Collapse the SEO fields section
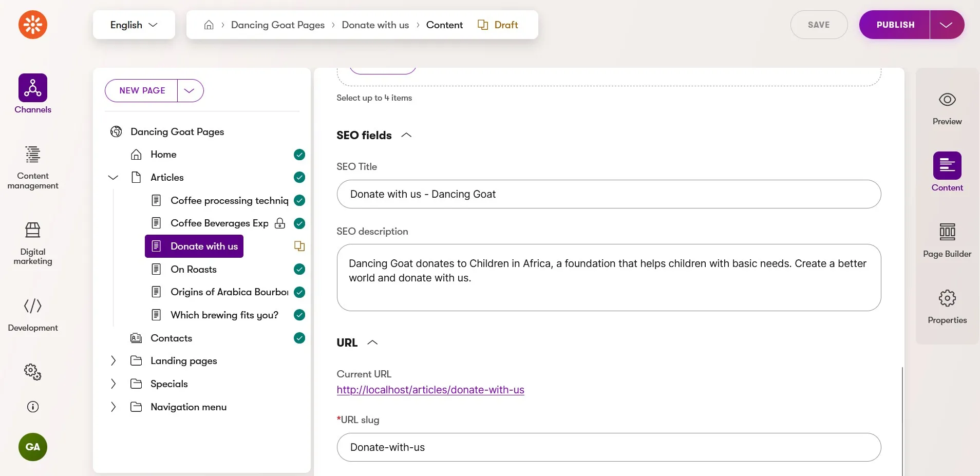 coord(406,135)
